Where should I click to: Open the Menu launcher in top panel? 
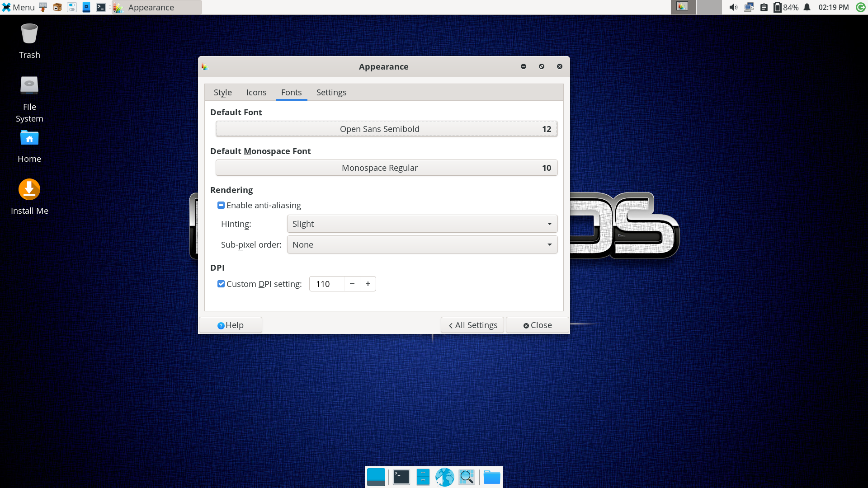click(19, 7)
